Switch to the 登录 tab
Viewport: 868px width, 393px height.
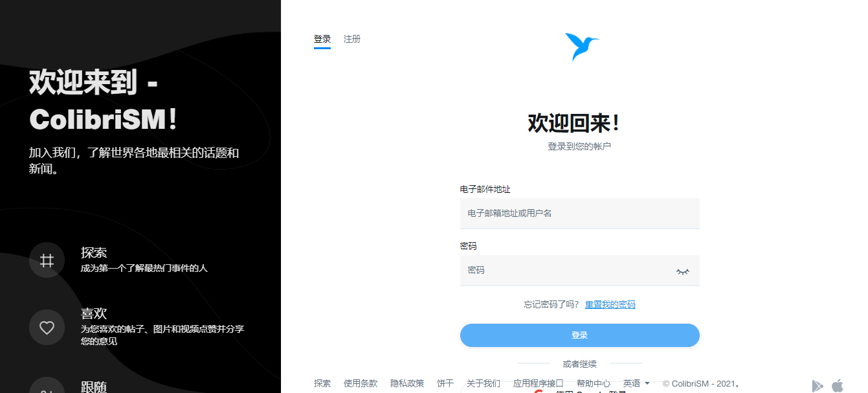322,39
